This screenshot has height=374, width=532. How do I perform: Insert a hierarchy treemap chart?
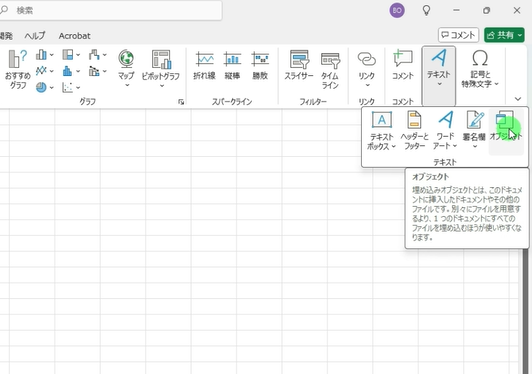pos(68,55)
